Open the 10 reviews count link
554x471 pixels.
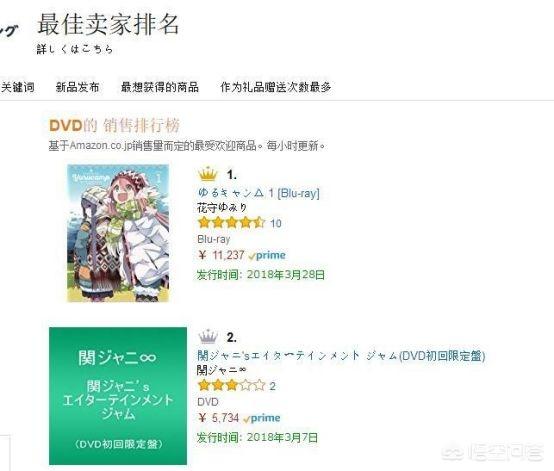[x=276, y=223]
